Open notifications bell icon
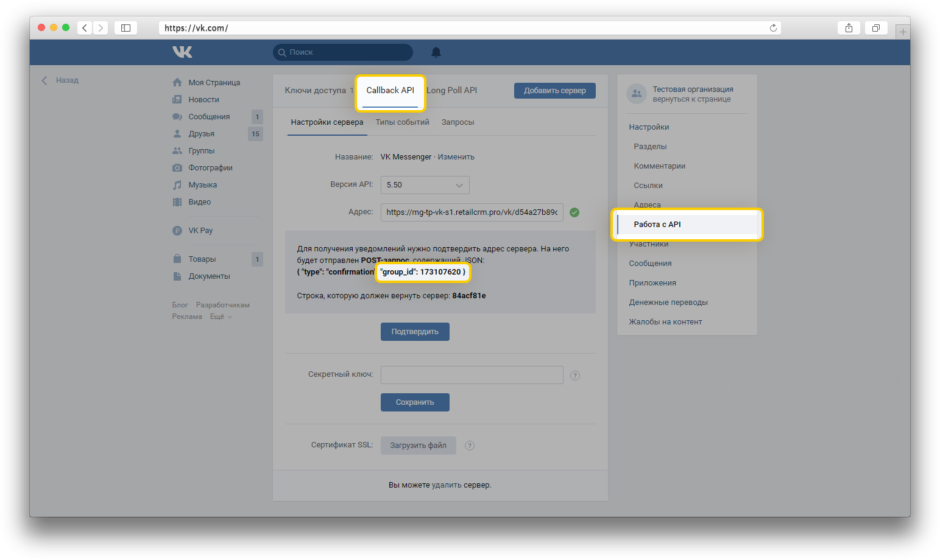Image resolution: width=940 pixels, height=560 pixels. pos(436,52)
